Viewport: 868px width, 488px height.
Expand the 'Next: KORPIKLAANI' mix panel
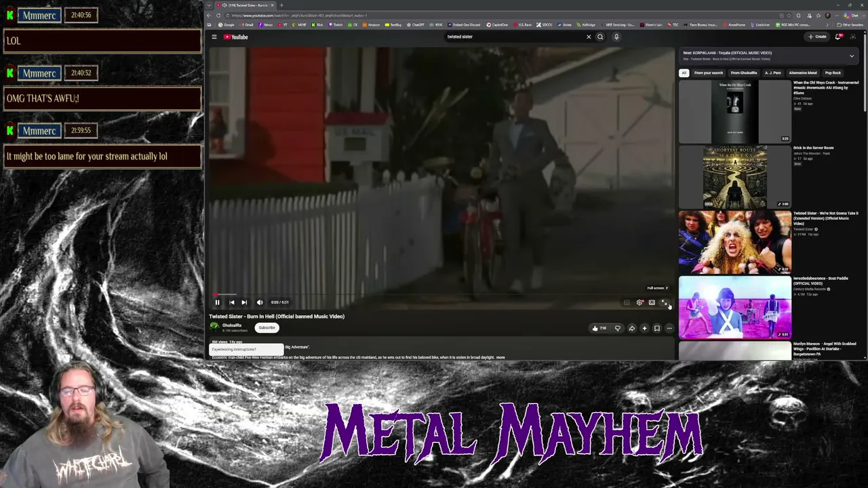[852, 56]
